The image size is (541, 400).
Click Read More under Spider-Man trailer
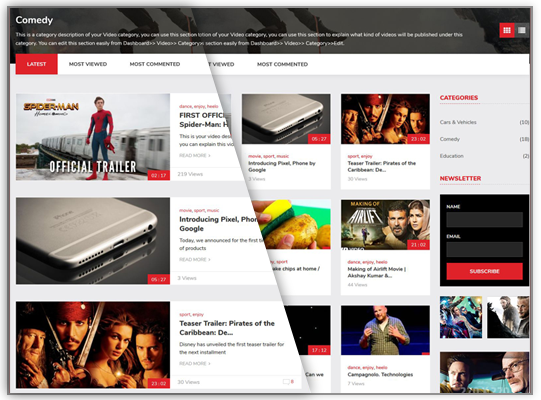click(x=195, y=156)
